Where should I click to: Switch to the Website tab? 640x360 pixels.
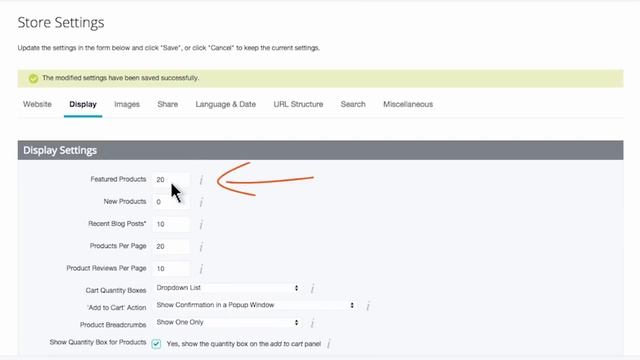tap(37, 104)
